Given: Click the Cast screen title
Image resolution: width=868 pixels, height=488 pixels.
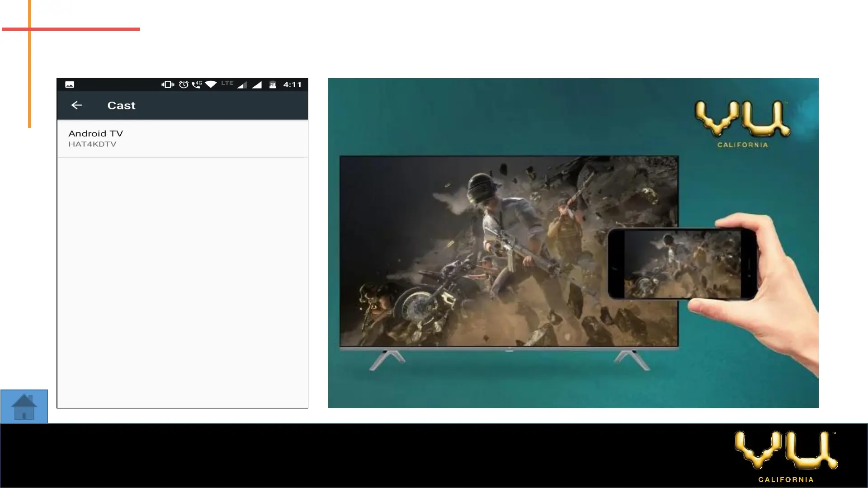Looking at the screenshot, I should [121, 105].
